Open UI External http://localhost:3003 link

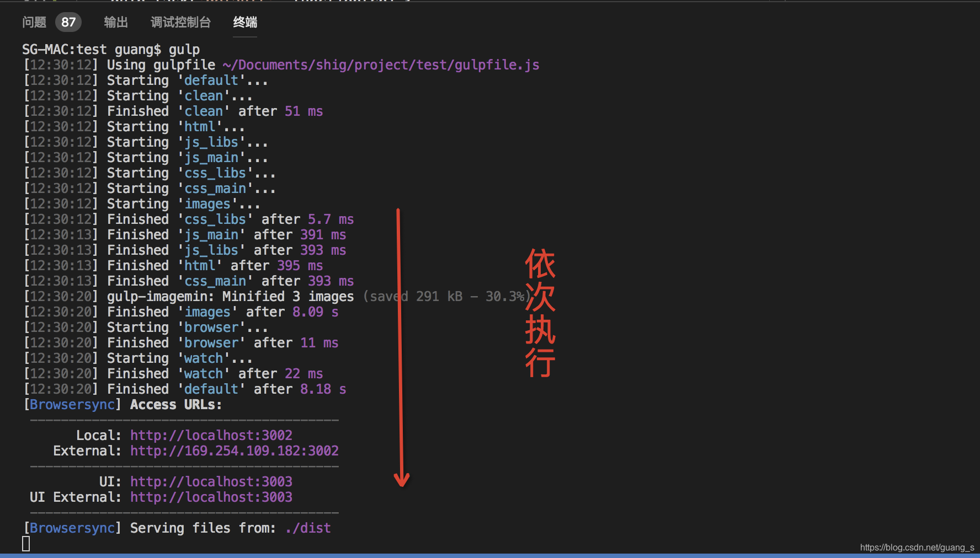coord(211,497)
